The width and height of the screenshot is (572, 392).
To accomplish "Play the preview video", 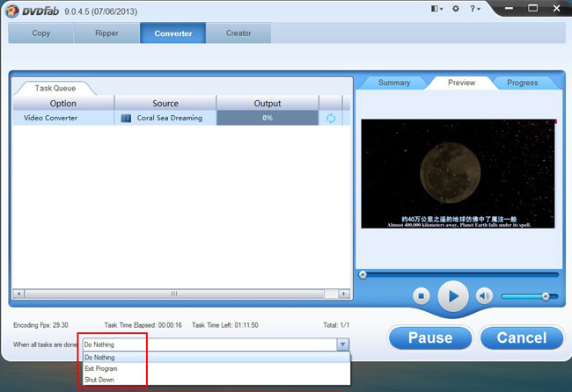I will (453, 296).
